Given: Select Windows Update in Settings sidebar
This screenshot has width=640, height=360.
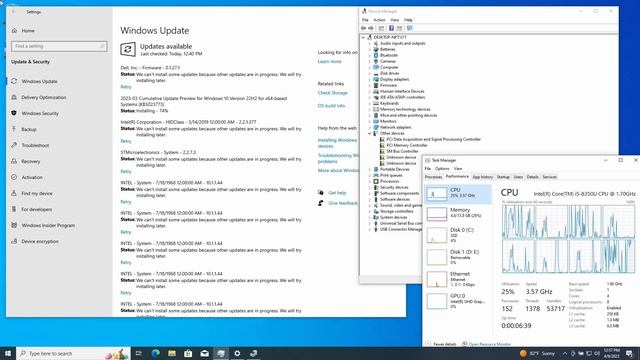Looking at the screenshot, I should pos(39,81).
